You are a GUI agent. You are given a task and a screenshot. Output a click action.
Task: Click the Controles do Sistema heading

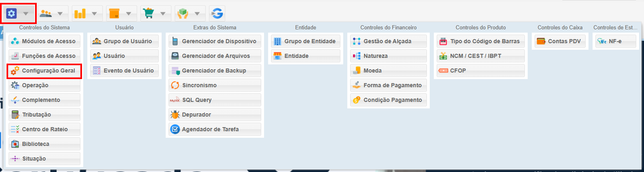coord(44,27)
